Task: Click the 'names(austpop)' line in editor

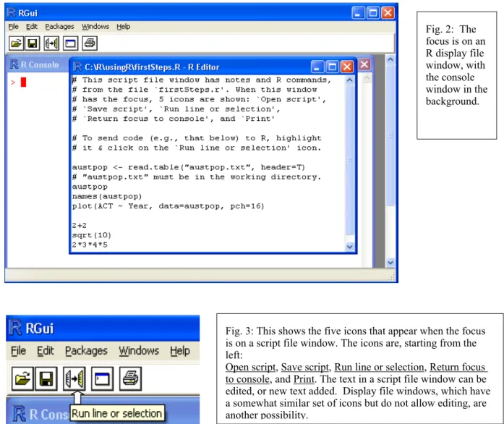Action: (x=107, y=196)
